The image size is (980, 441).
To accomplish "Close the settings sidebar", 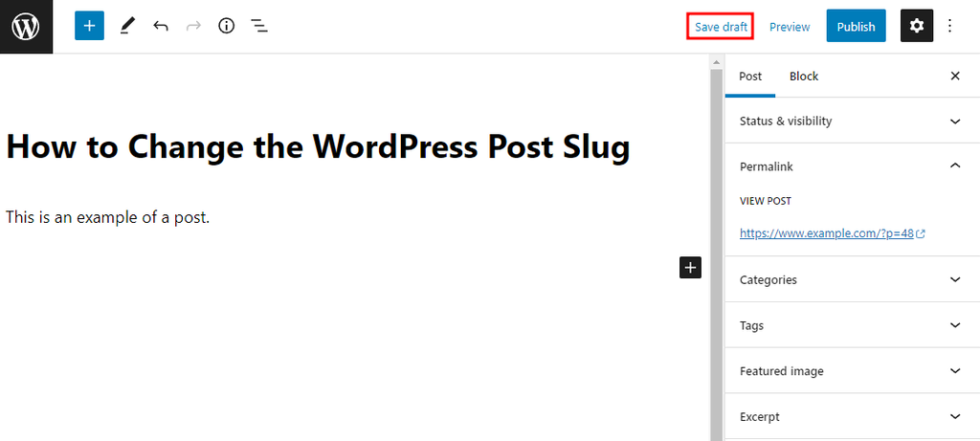I will click(954, 77).
